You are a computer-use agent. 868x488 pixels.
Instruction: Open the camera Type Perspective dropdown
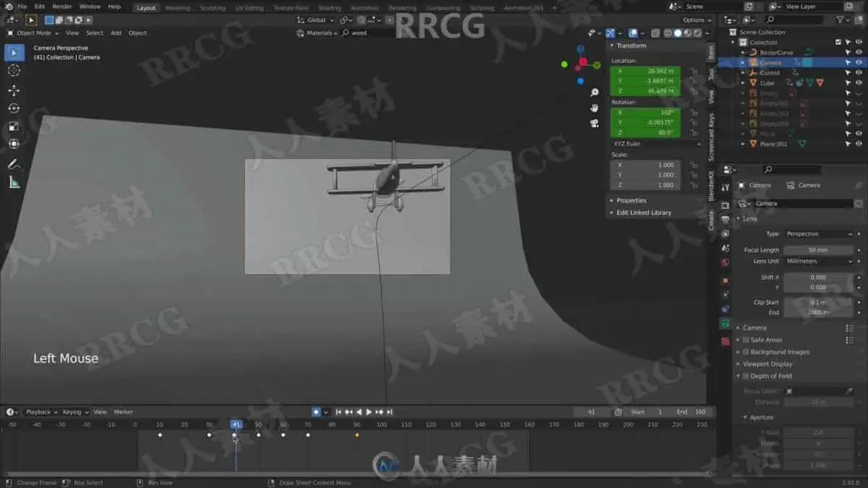(820, 234)
